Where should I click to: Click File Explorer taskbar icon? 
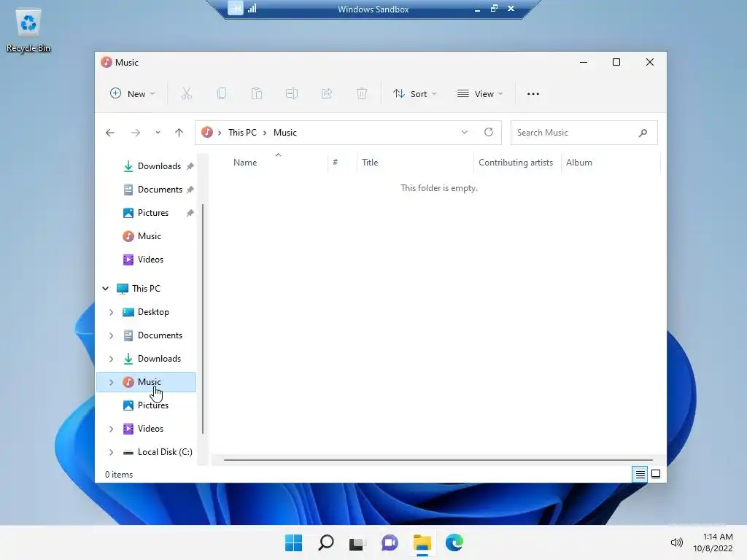(x=422, y=542)
